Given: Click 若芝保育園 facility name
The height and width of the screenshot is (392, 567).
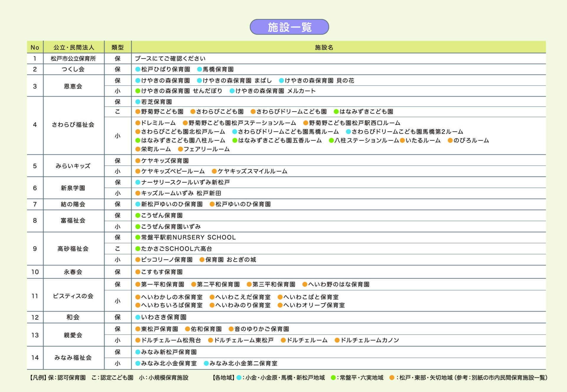Looking at the screenshot, I should [x=156, y=102].
